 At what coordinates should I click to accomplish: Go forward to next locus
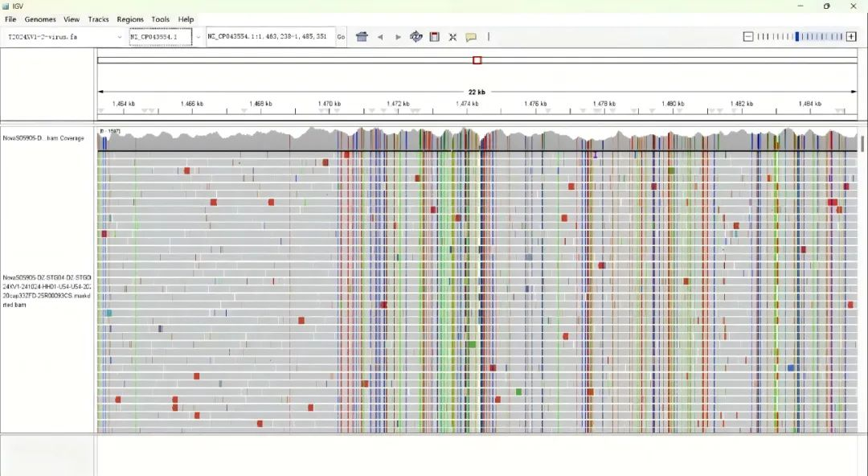398,37
